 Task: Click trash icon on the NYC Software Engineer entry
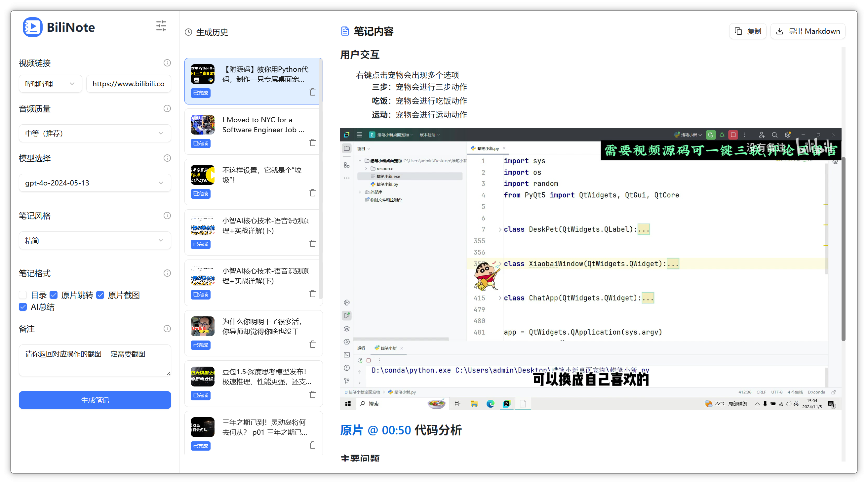(x=313, y=142)
